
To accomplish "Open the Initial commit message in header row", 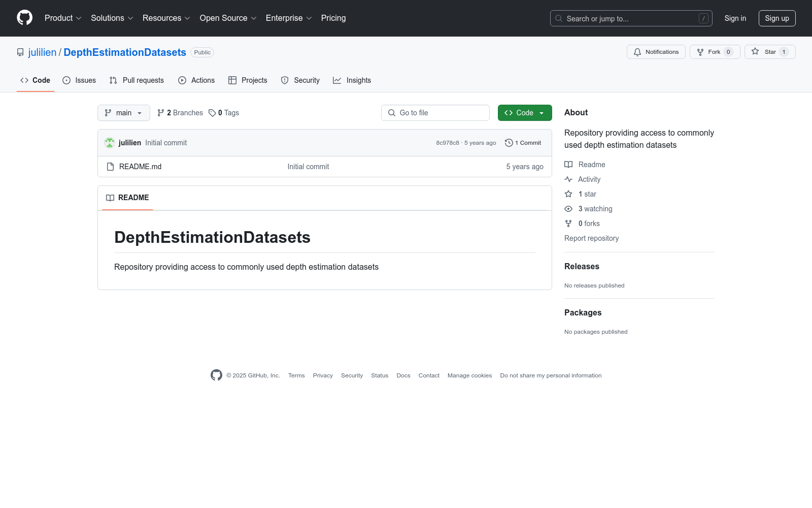I will [166, 143].
